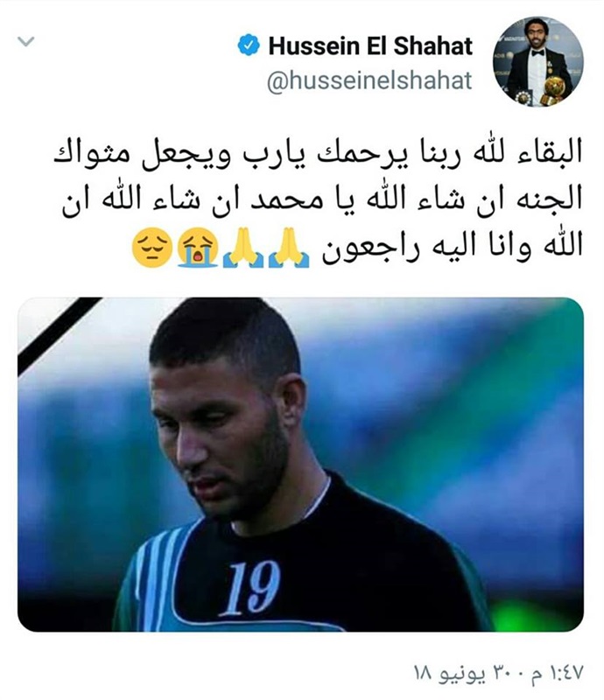604x700 pixels.
Task: Click the praying hands emoji next to راجعون
Action: (289, 247)
